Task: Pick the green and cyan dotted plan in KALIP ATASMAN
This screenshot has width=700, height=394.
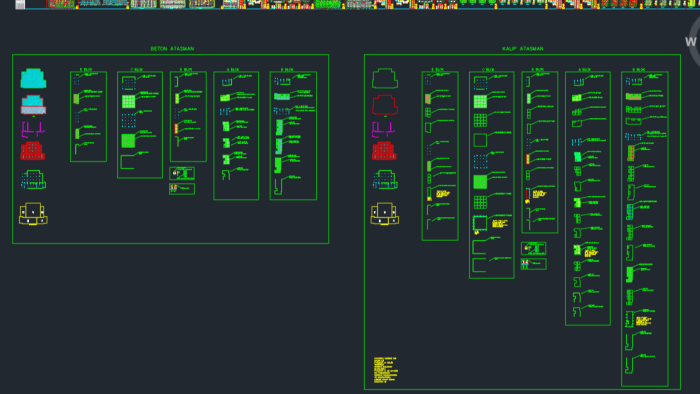Action: pos(385,179)
